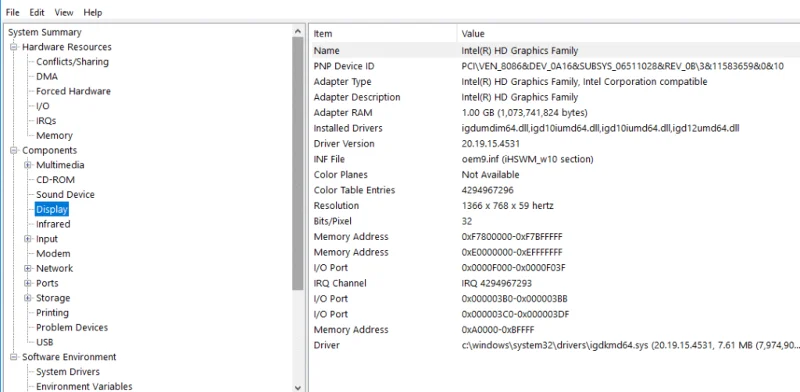Viewport: 800px width, 392px height.
Task: Select the highlighted Display item
Action: 52,210
